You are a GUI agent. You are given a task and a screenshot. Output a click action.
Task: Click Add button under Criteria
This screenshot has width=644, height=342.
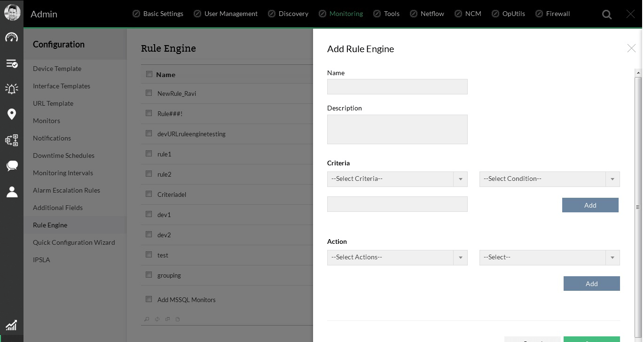click(x=590, y=205)
